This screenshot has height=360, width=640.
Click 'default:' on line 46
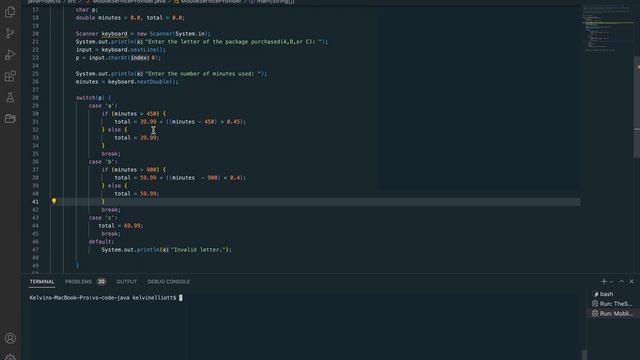pyautogui.click(x=101, y=242)
